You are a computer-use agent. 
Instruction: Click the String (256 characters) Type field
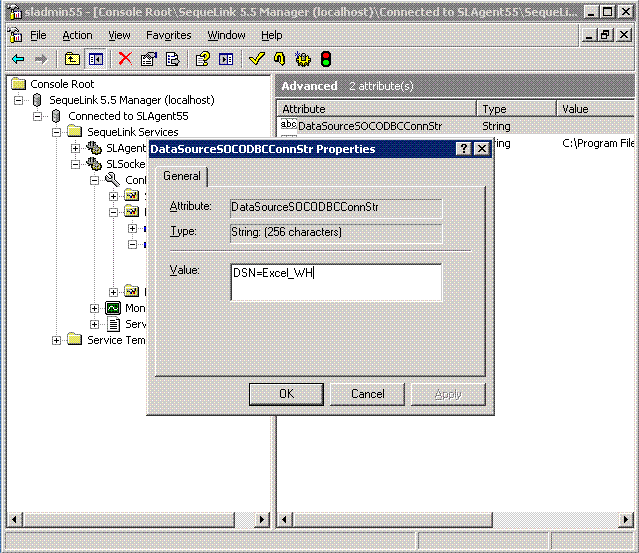pyautogui.click(x=336, y=233)
